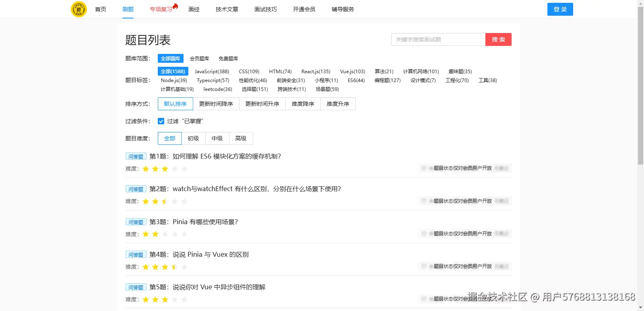Select 全部 difficulty option
This screenshot has height=311, width=644.
170,138
